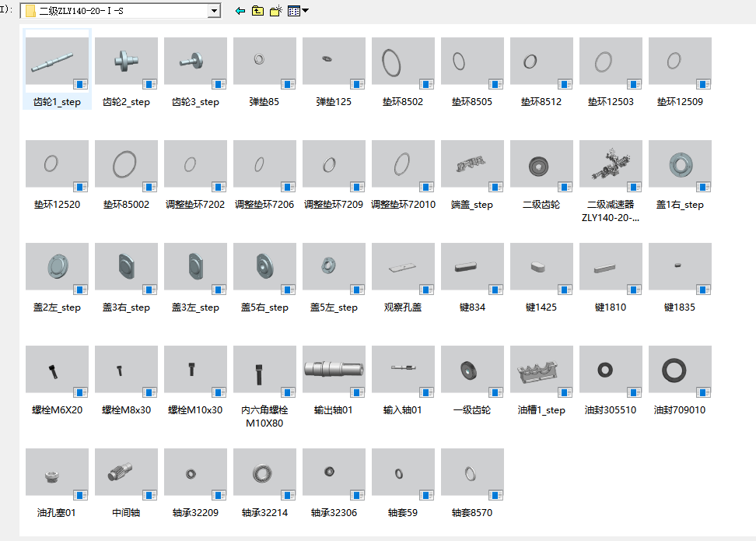Select the 轴承32209 bearing icon
This screenshot has width=756, height=541.
[x=195, y=475]
